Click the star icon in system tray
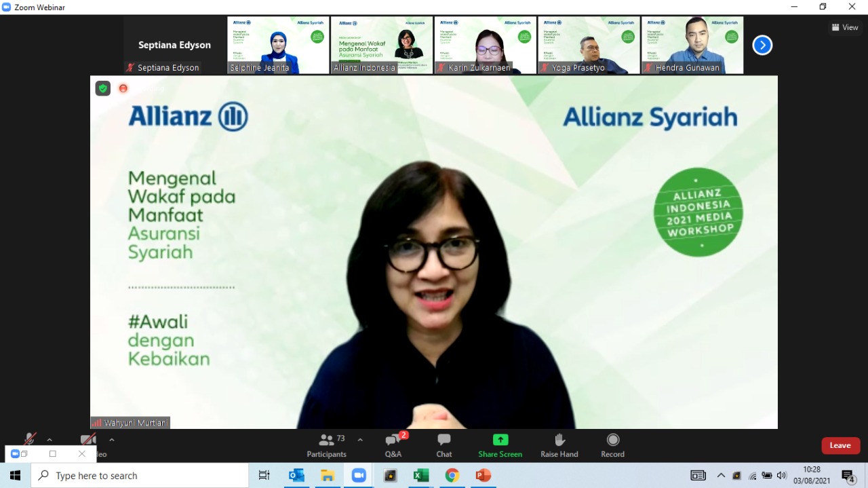Screen dimensions: 868x488 click(737, 476)
